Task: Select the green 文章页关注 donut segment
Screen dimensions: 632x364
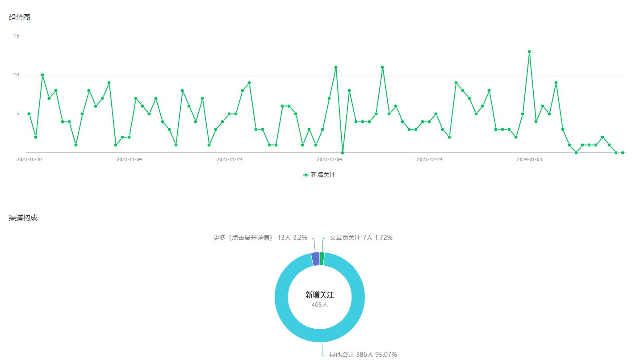Action: click(x=322, y=259)
